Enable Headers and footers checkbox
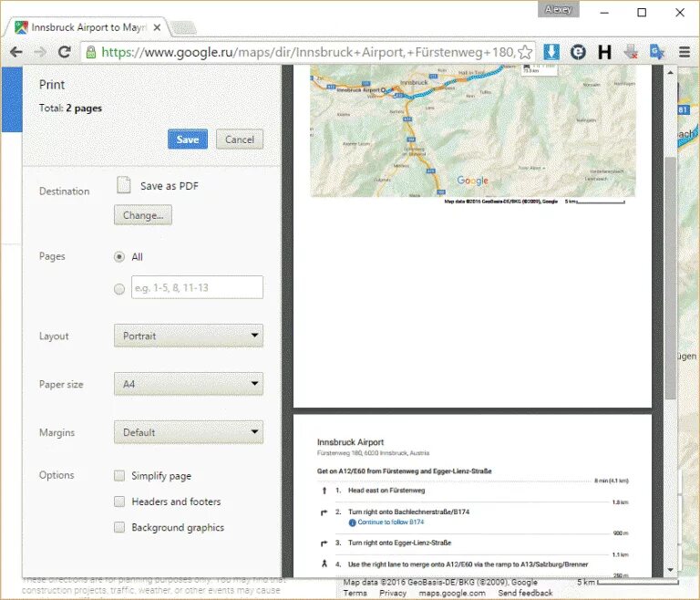The height and width of the screenshot is (600, 700). 119,502
